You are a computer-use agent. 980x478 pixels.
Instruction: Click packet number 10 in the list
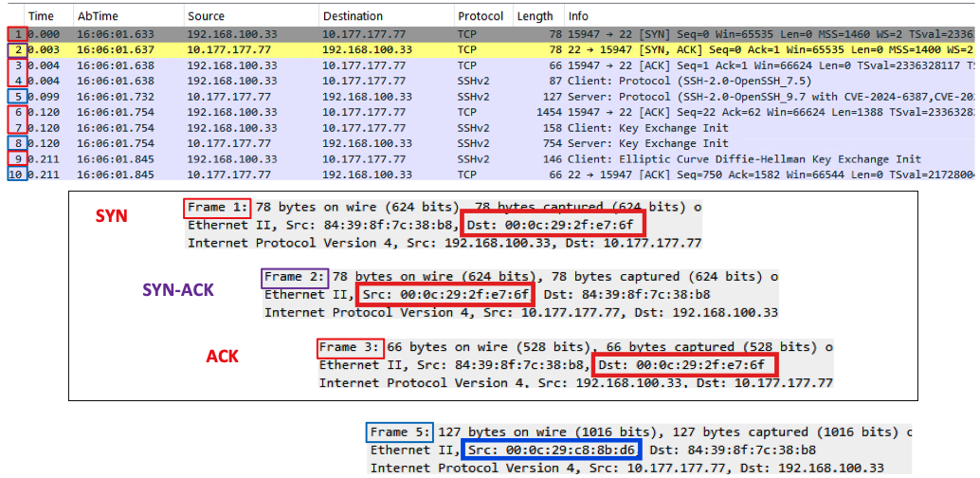click(x=17, y=175)
